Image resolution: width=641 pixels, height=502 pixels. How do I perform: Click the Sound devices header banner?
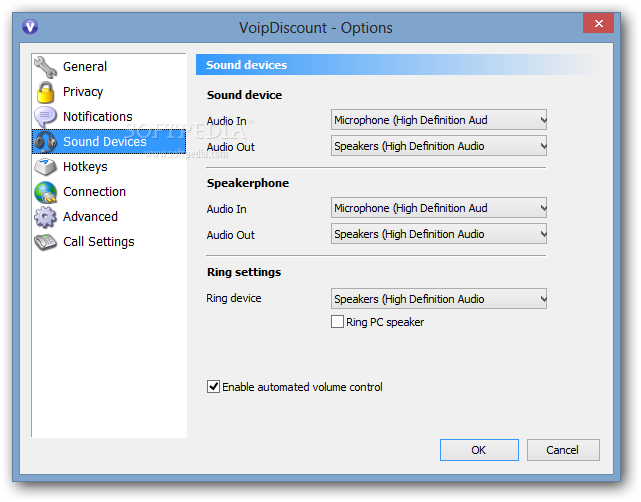point(397,65)
